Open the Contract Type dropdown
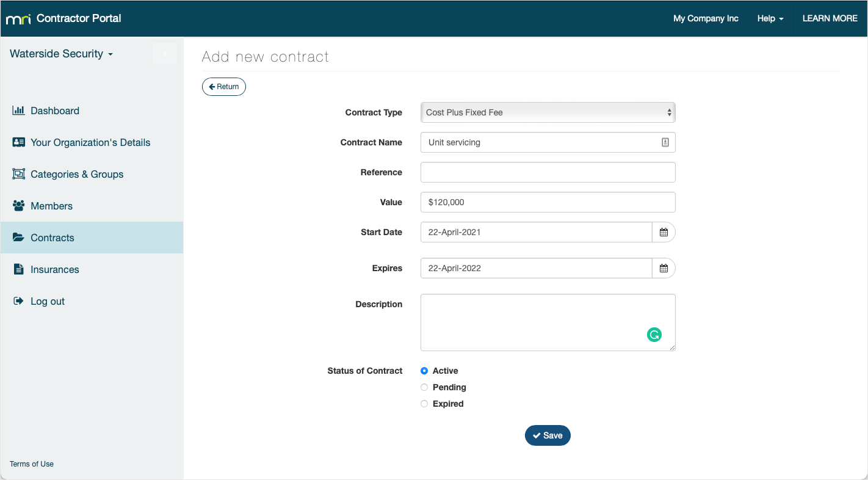 547,112
